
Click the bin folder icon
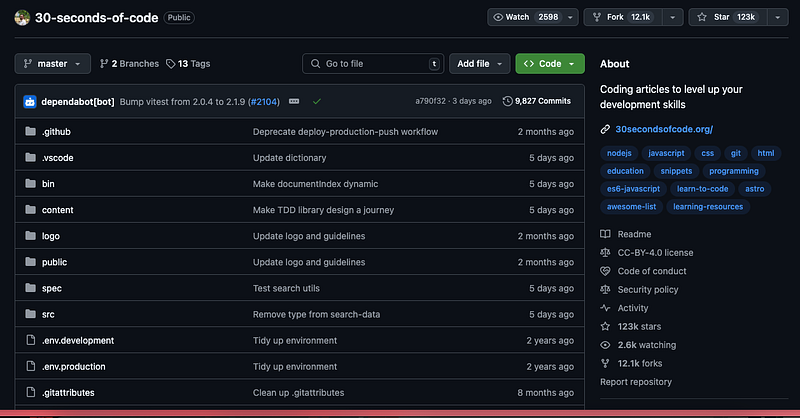click(x=31, y=183)
